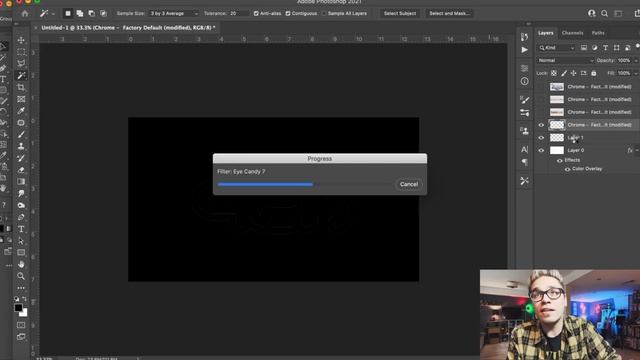Screen dimensions: 640x360
Task: Select the Magic Wand tool
Action: click(x=21, y=76)
